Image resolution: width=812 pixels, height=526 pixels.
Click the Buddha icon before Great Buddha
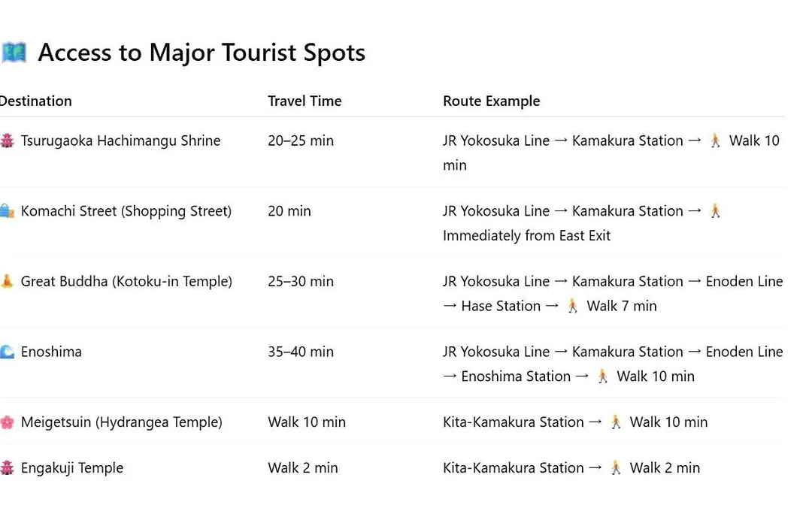click(x=8, y=281)
